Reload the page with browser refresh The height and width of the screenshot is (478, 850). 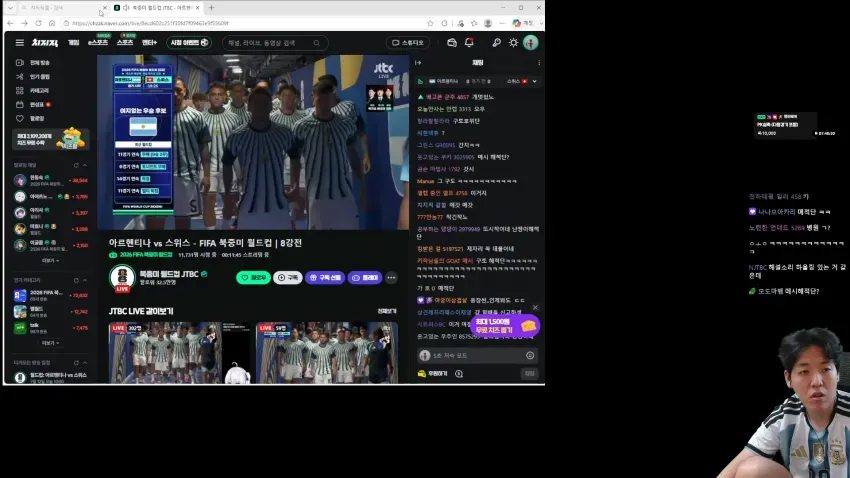(x=38, y=23)
